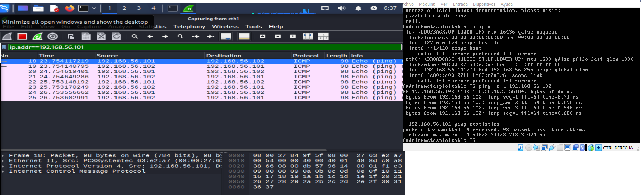Open capture options gear icon
Viewport: 644px width, 195px height.
tap(52, 36)
